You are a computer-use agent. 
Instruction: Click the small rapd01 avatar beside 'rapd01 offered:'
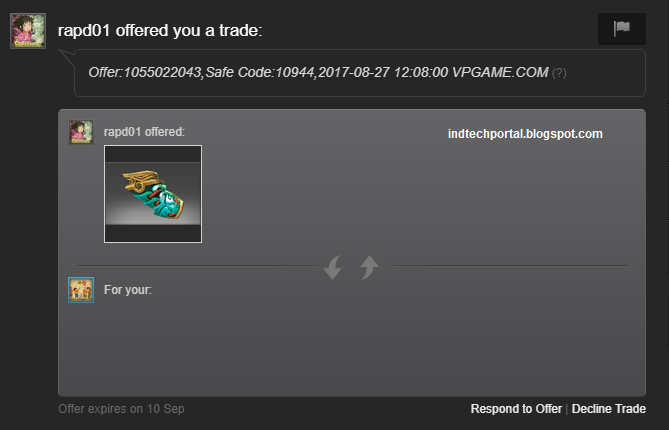point(81,132)
